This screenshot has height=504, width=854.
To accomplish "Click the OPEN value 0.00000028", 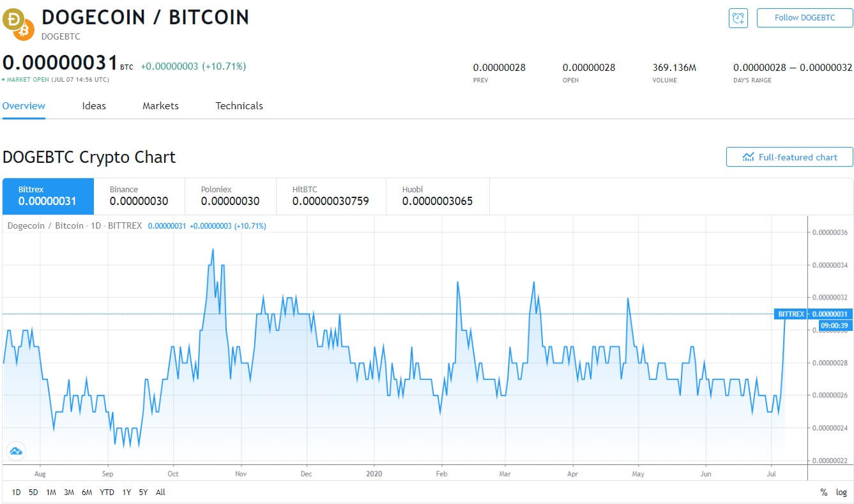I will pos(589,67).
